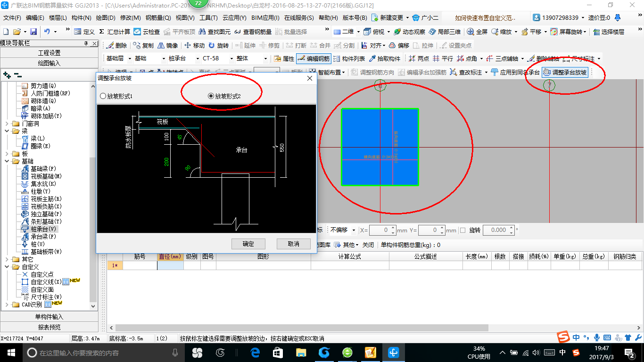This screenshot has height=362, width=644.
Task: Click the New file icon
Action: [6, 32]
